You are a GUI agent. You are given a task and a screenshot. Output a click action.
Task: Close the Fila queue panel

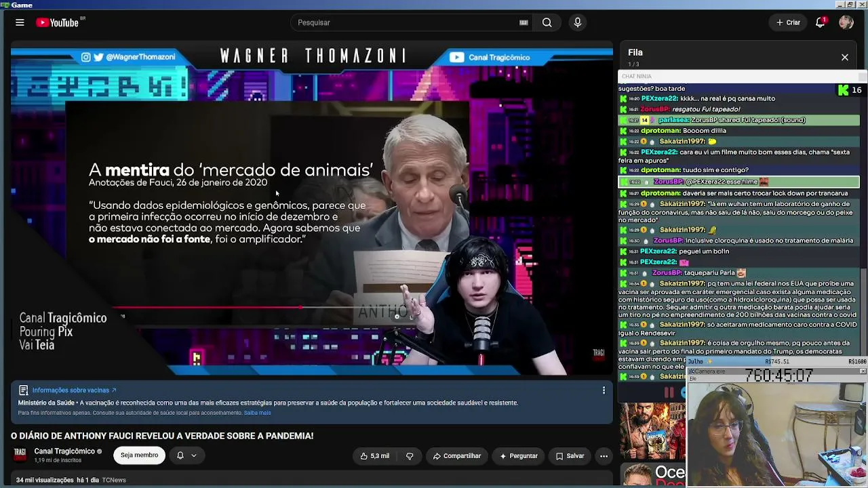[x=845, y=58]
